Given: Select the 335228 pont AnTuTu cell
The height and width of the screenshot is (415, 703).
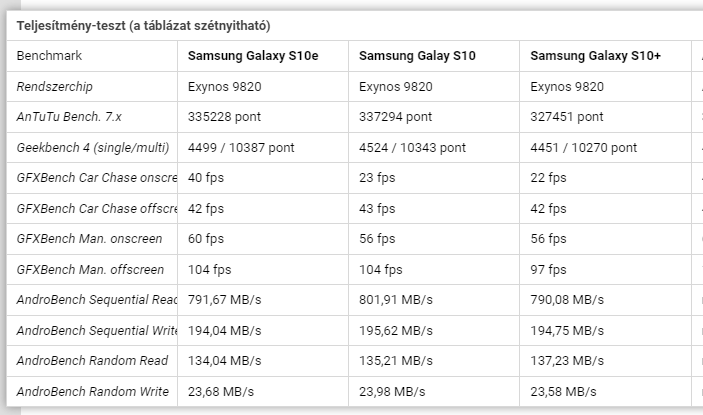Looking at the screenshot, I should (x=224, y=117).
